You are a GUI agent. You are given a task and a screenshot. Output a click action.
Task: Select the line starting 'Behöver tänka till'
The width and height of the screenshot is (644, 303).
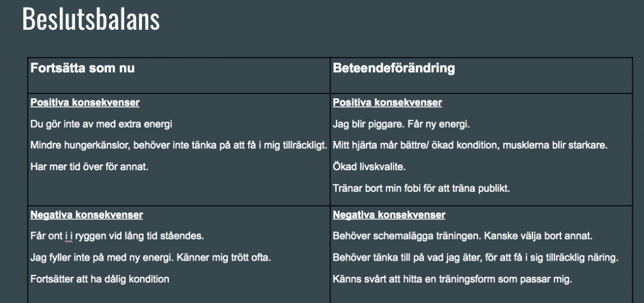[476, 258]
